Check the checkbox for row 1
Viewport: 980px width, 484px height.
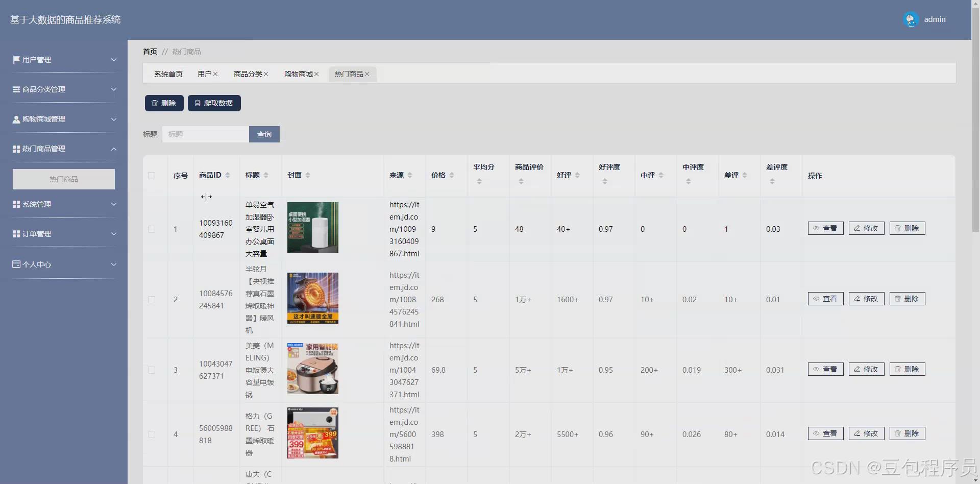[x=152, y=229]
